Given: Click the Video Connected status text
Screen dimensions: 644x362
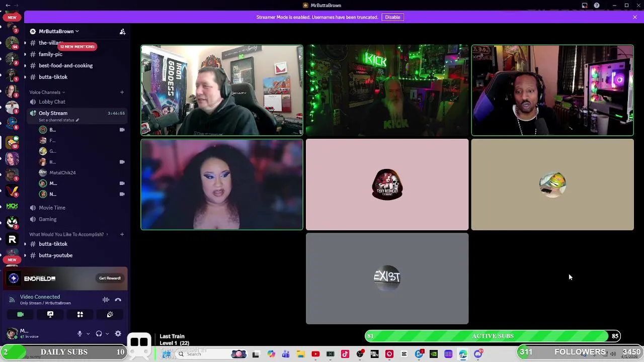Looking at the screenshot, I should pos(40,297).
